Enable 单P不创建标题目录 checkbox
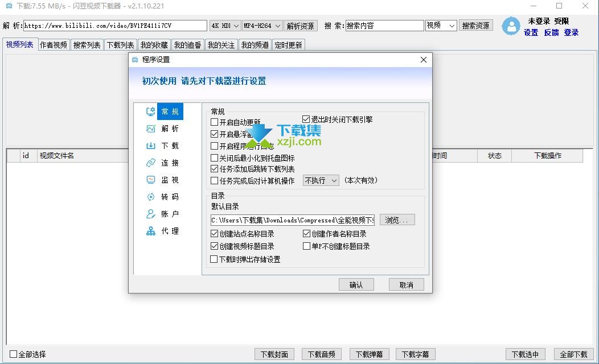Screen dimensions: 599x364 click(306, 246)
